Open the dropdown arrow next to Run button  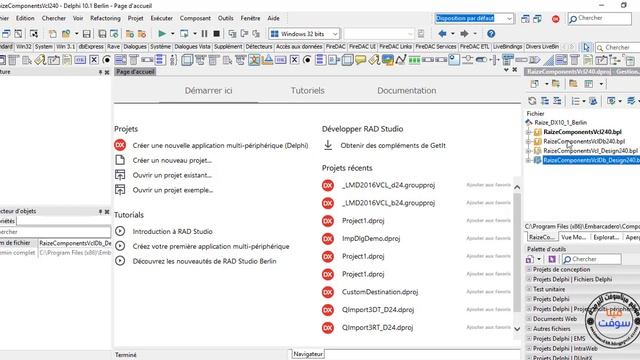pyautogui.click(x=173, y=33)
